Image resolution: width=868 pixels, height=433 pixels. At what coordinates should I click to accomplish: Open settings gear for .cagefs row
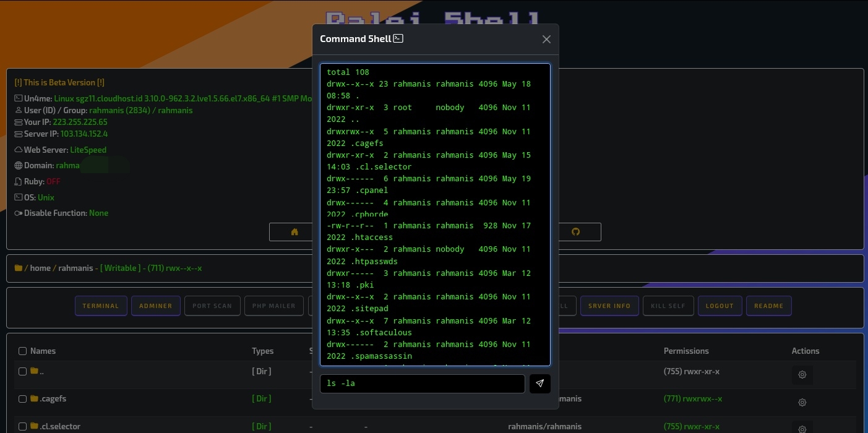coord(802,402)
